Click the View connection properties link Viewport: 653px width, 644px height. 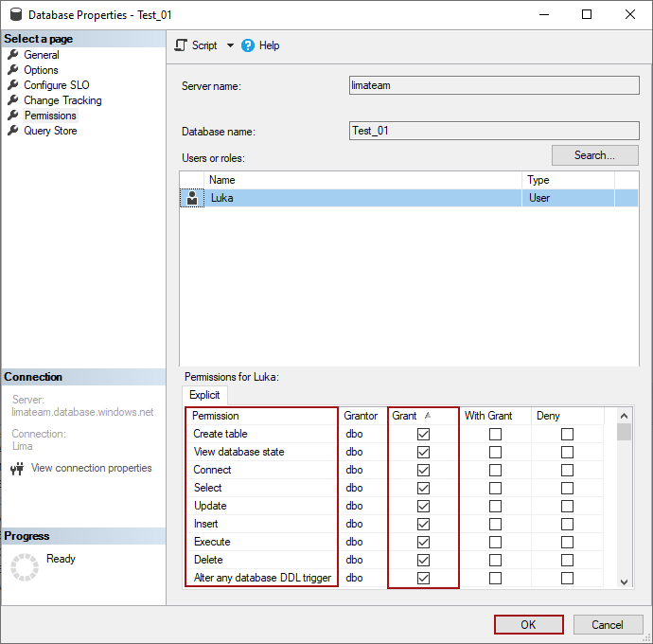[91, 468]
